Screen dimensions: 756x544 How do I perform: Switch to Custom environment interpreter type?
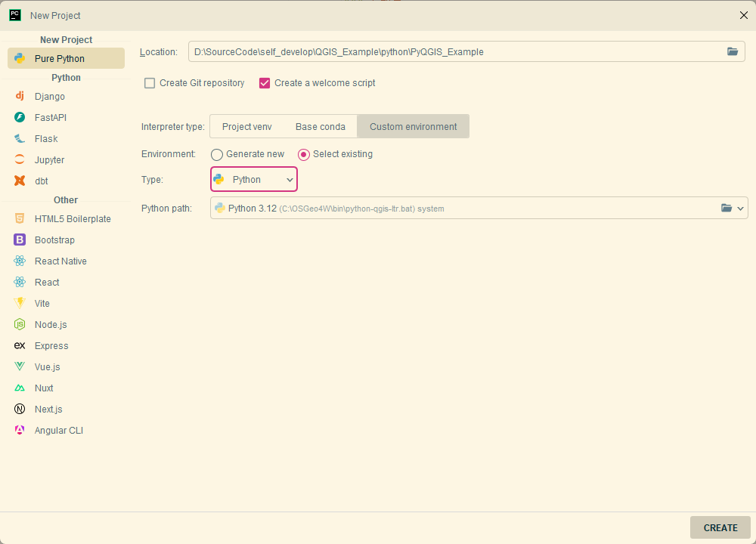pos(414,127)
